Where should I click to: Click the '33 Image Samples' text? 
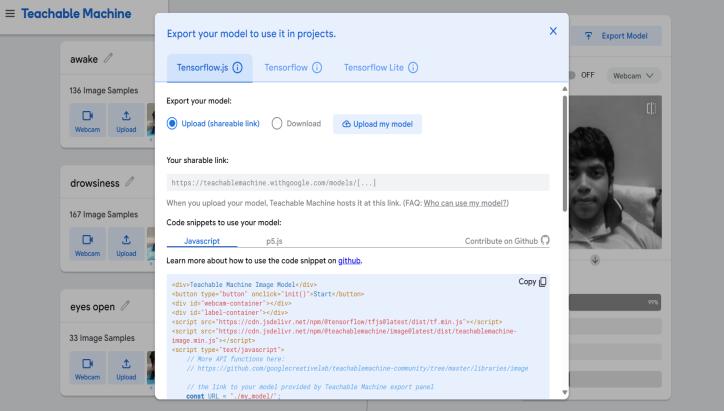[102, 338]
